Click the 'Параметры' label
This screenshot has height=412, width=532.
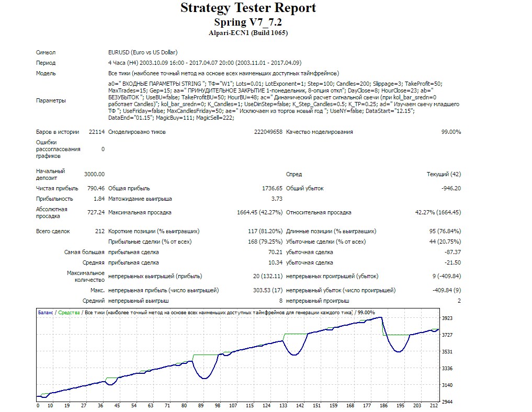click(x=51, y=100)
